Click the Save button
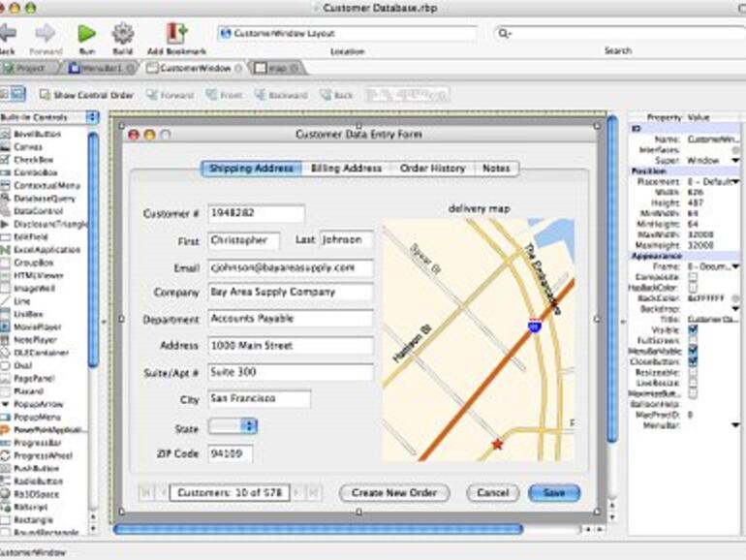Image resolution: width=746 pixels, height=560 pixels. [554, 493]
